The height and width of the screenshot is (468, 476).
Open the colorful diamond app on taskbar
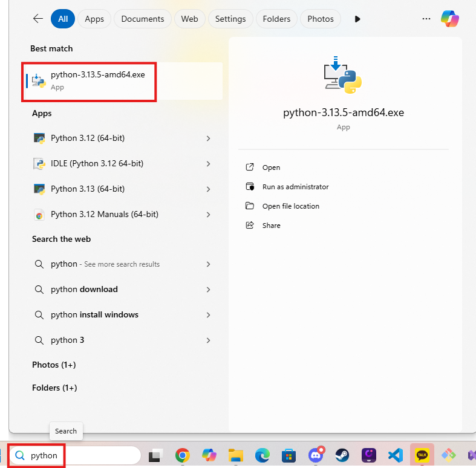click(x=449, y=455)
